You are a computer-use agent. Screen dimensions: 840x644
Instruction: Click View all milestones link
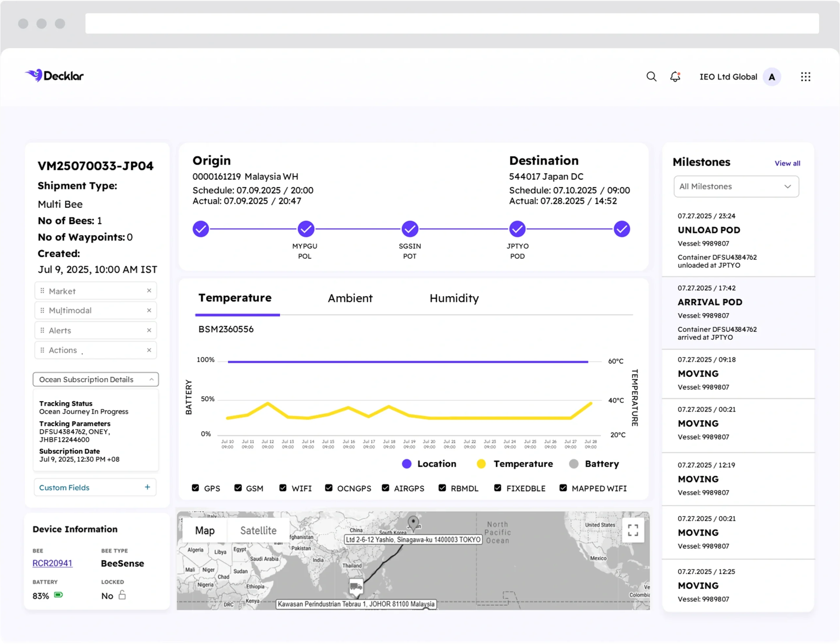tap(787, 163)
